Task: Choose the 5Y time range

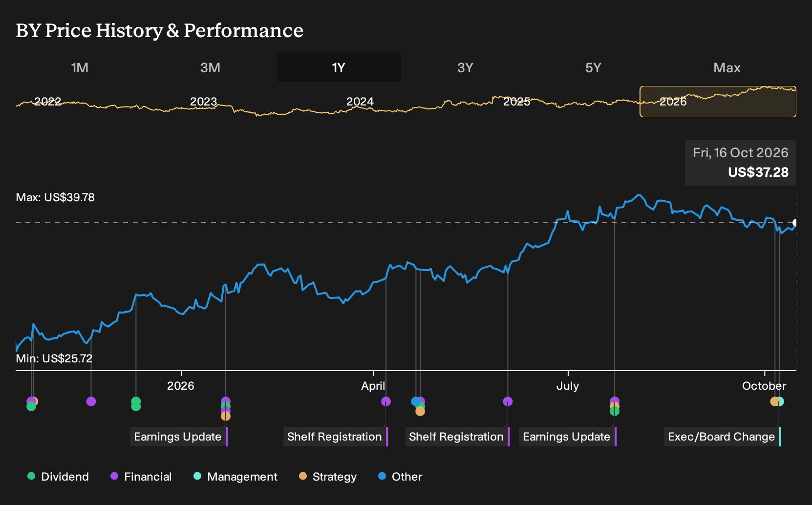Action: click(x=593, y=67)
